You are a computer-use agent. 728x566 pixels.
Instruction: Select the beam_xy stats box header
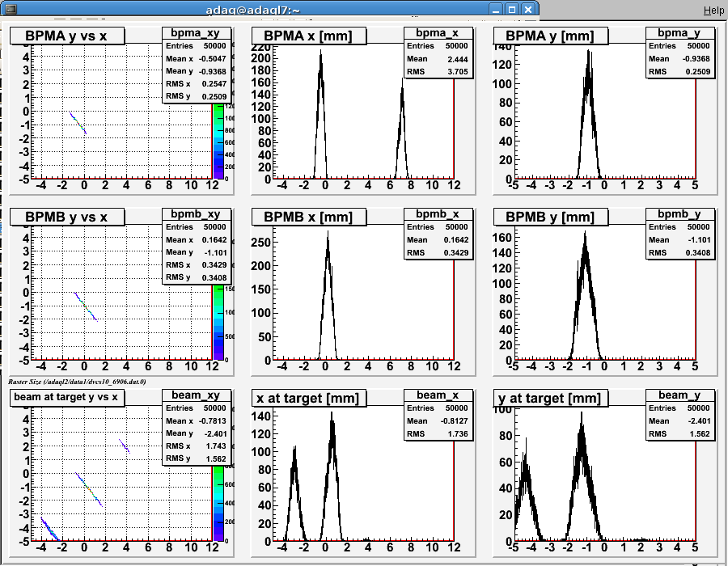coord(197,395)
